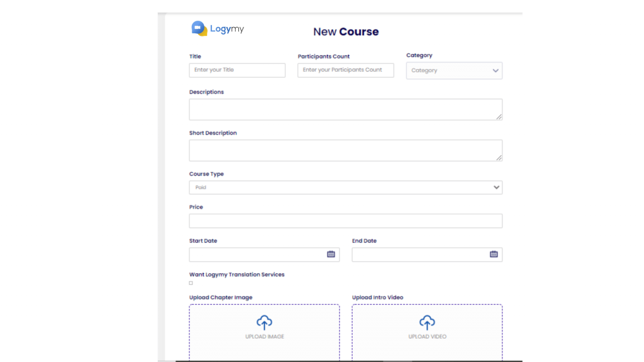The width and height of the screenshot is (644, 362).
Task: Open the Category dropdown
Action: coord(454,70)
